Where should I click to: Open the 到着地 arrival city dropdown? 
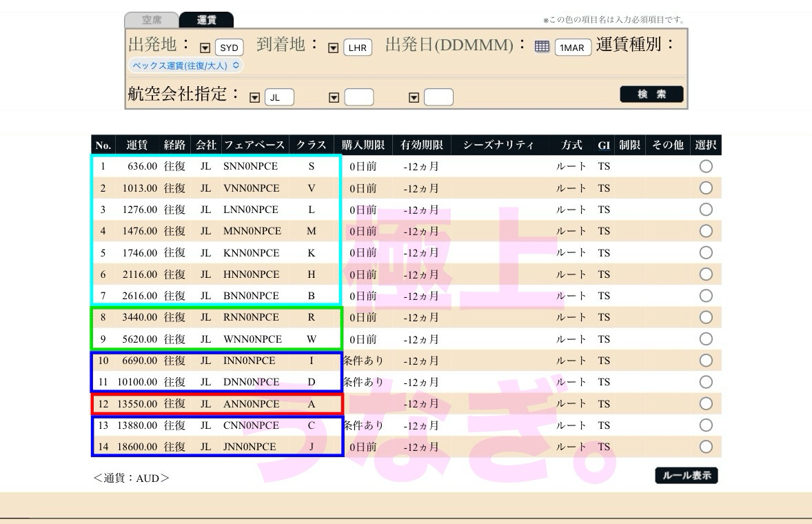click(333, 47)
